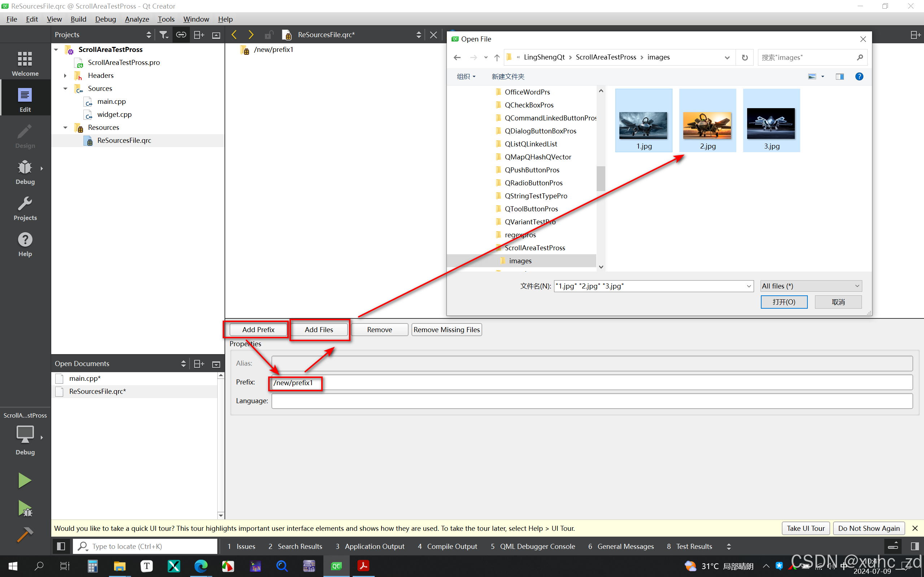924x577 pixels.
Task: Collapse the Sources tree node
Action: (65, 89)
